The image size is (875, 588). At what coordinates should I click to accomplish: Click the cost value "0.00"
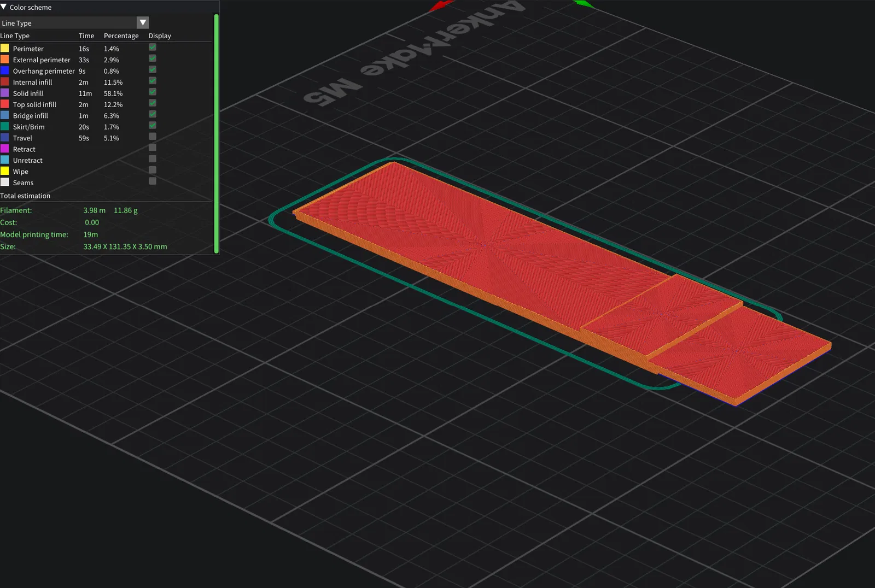(x=92, y=222)
